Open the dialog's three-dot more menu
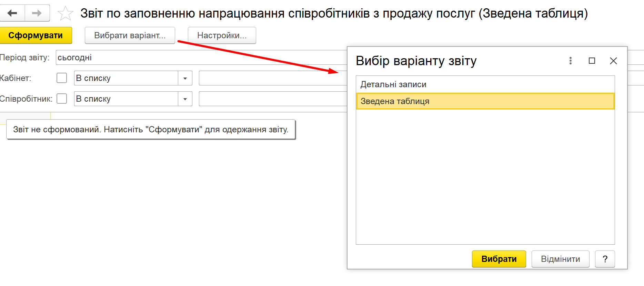644x286 pixels. tap(571, 61)
